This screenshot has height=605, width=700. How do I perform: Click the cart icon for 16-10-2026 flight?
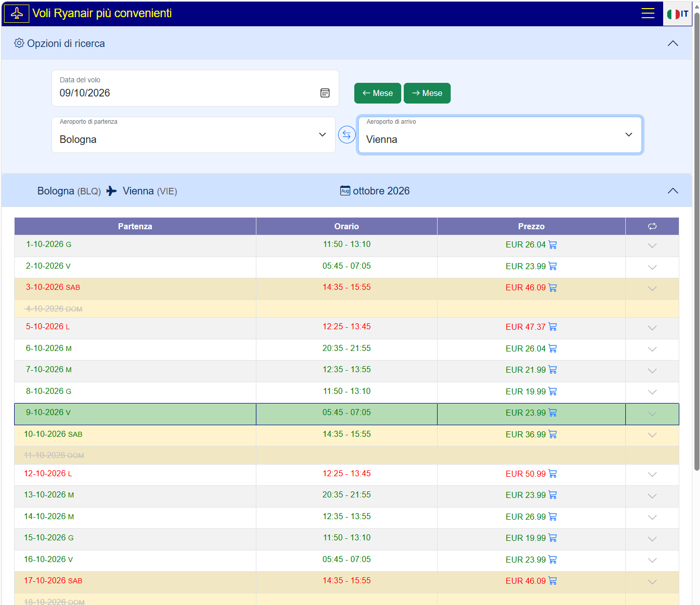point(553,560)
